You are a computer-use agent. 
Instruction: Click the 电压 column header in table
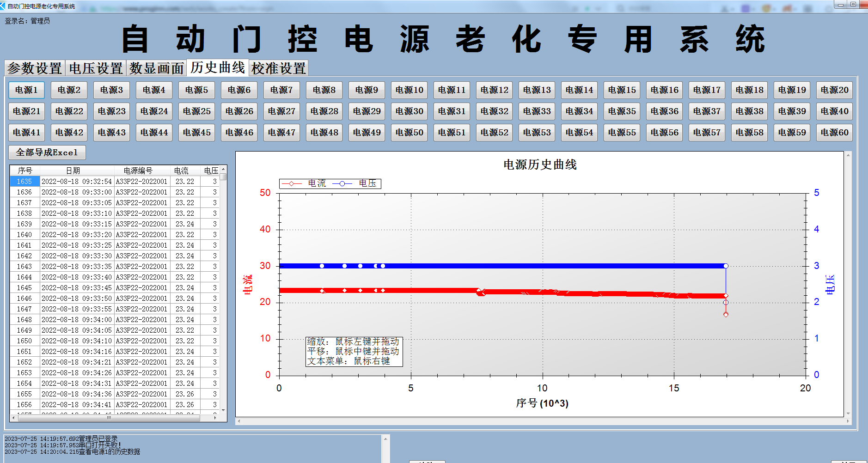(x=211, y=171)
